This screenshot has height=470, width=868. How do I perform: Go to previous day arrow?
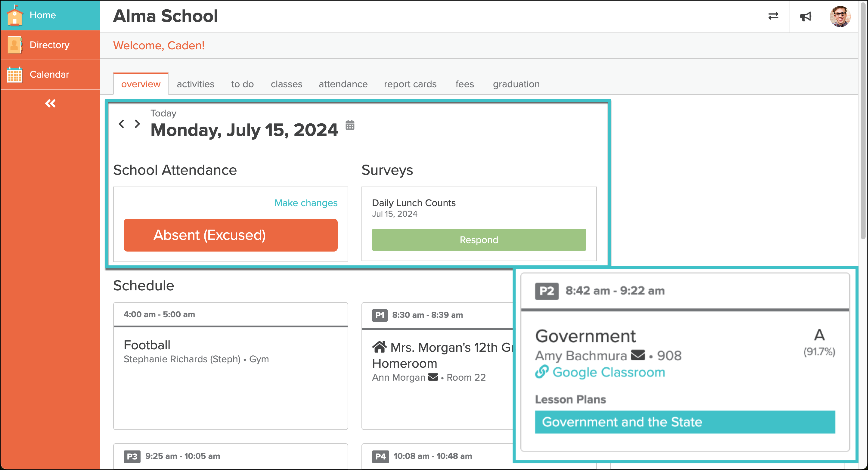click(122, 124)
